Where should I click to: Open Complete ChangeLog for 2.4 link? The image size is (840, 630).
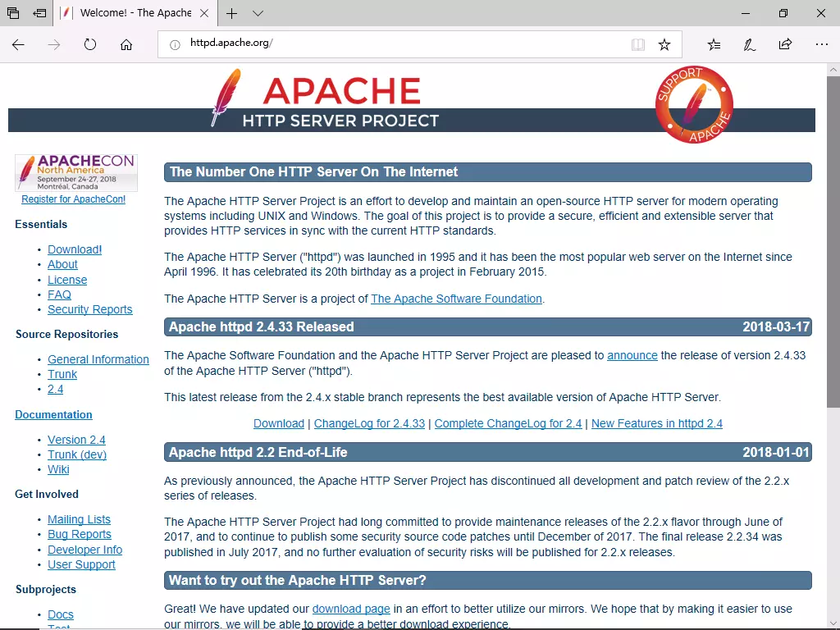(508, 424)
